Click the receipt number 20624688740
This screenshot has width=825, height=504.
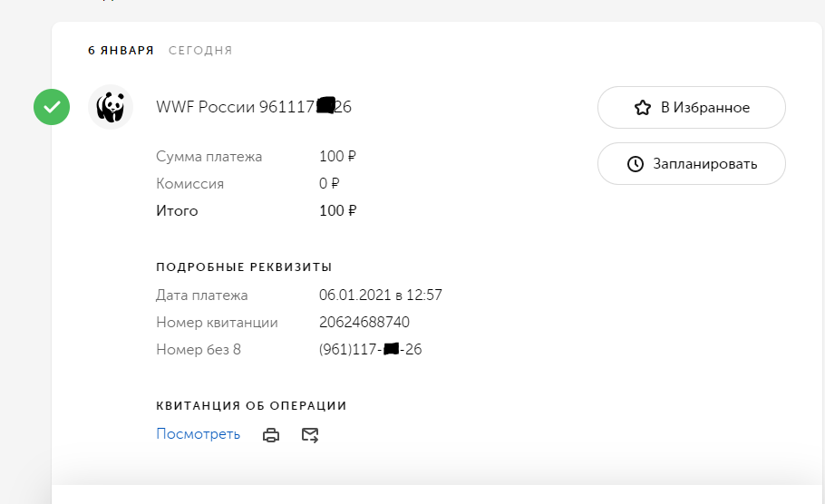coord(364,323)
